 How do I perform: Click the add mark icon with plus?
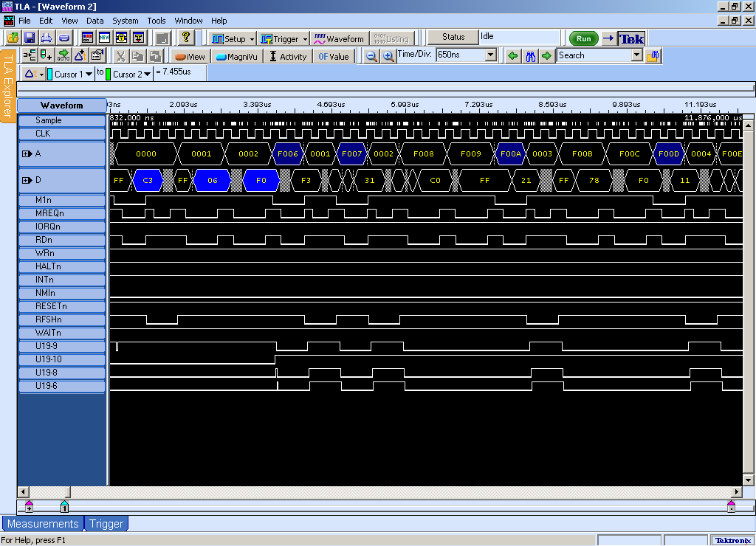pos(47,56)
